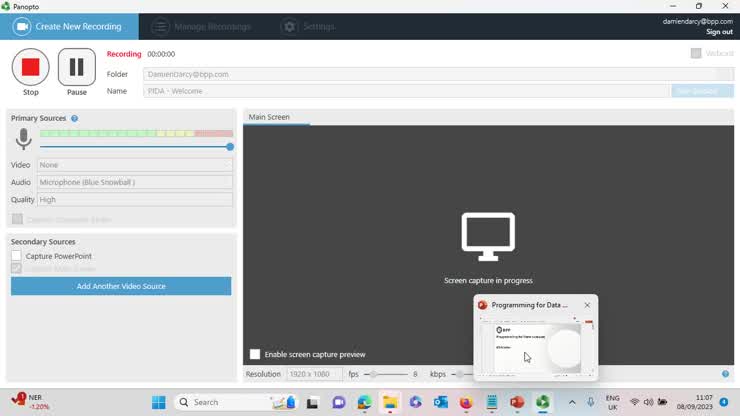Open File Explorer from the taskbar
The image size is (740, 416).
(390, 402)
